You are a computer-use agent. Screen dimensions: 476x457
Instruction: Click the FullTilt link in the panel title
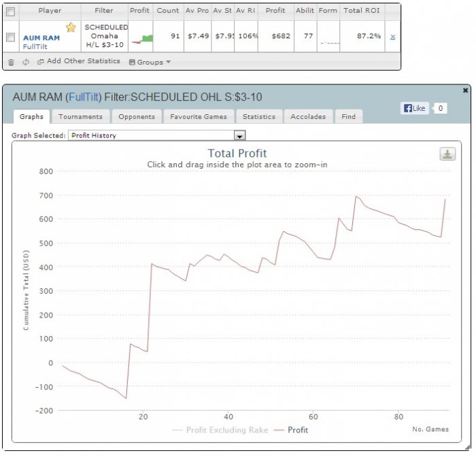(x=84, y=97)
